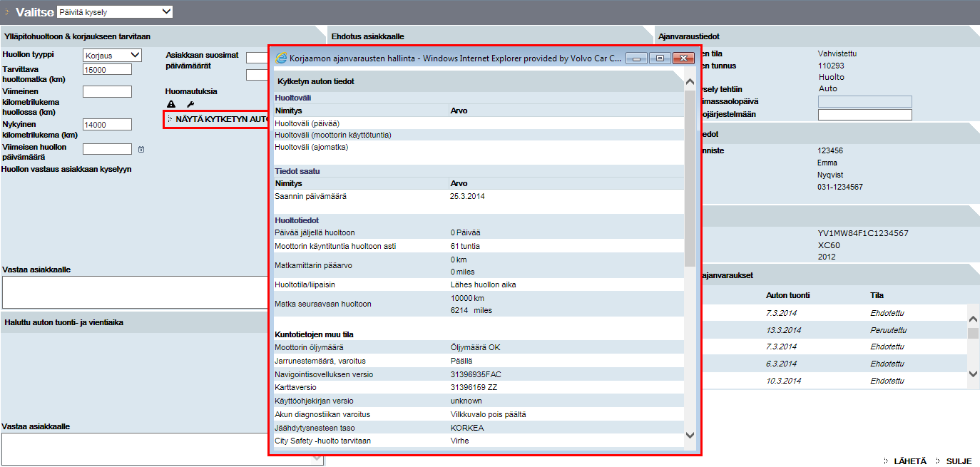The image size is (980, 467).
Task: Click the phone number 031-1234567
Action: coord(840,187)
